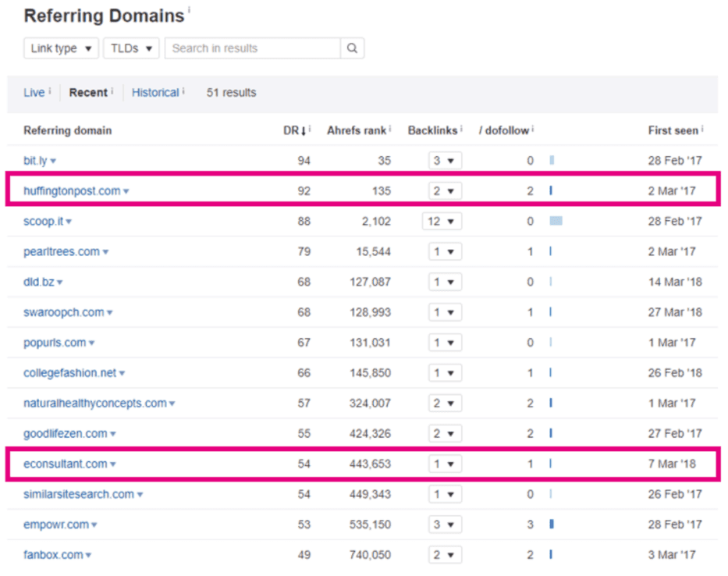Viewport: 728px width, 576px height.
Task: Click the search magnifier icon
Action: [353, 48]
